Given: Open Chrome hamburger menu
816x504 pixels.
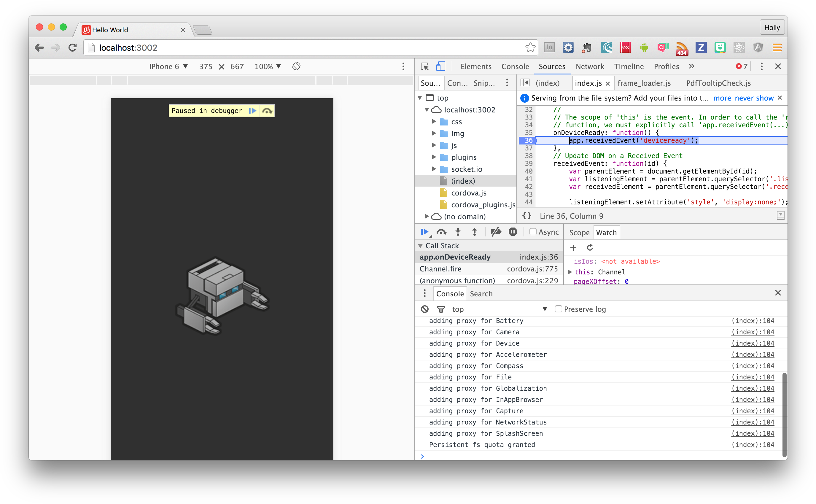Looking at the screenshot, I should (777, 48).
